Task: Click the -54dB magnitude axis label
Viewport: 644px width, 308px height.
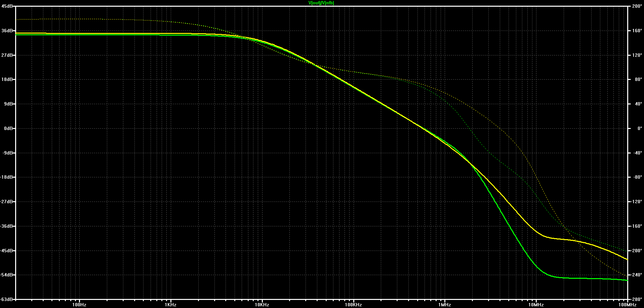Action: coord(6,275)
